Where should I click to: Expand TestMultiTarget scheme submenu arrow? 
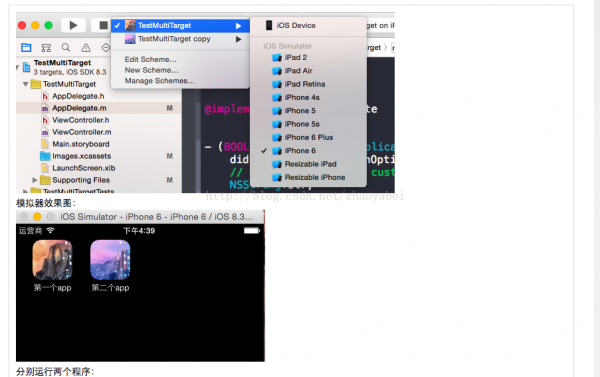238,26
